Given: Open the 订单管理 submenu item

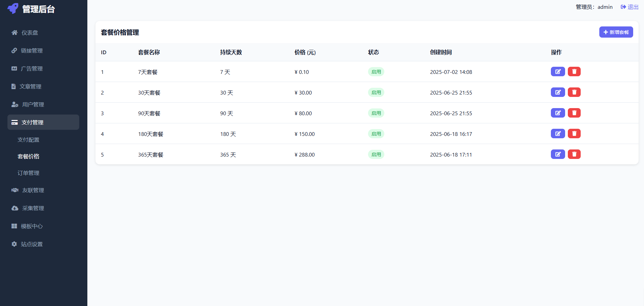Looking at the screenshot, I should pyautogui.click(x=28, y=173).
